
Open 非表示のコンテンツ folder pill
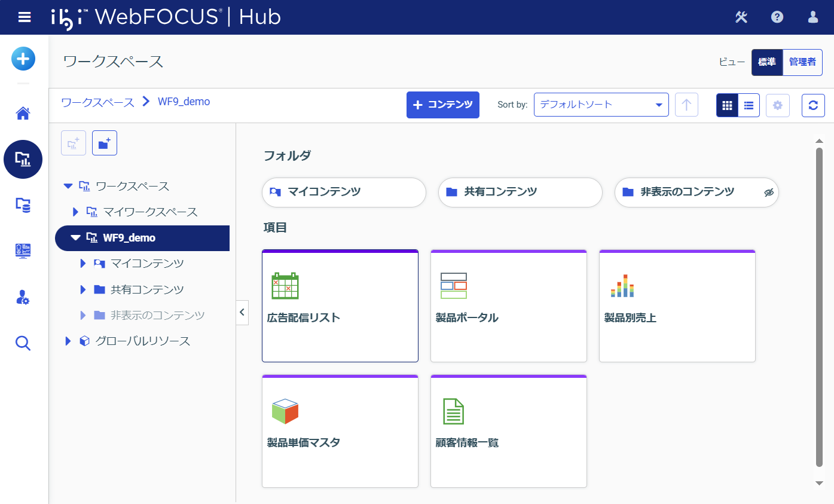click(696, 193)
